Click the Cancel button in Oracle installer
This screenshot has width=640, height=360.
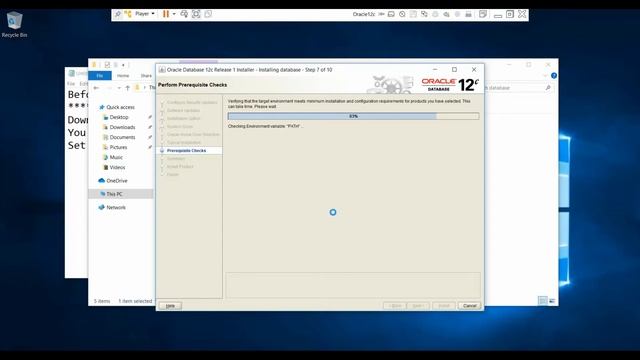coord(469,306)
